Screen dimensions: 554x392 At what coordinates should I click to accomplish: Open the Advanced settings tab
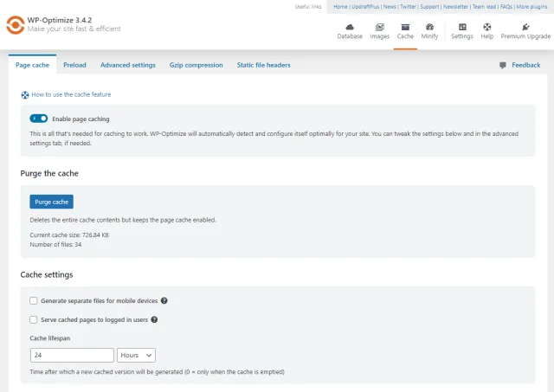pyautogui.click(x=127, y=65)
